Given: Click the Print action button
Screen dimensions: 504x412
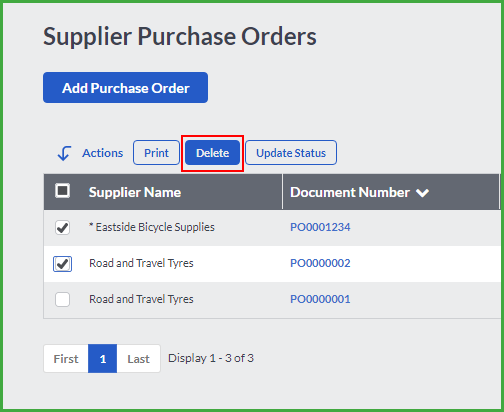Looking at the screenshot, I should pyautogui.click(x=156, y=153).
